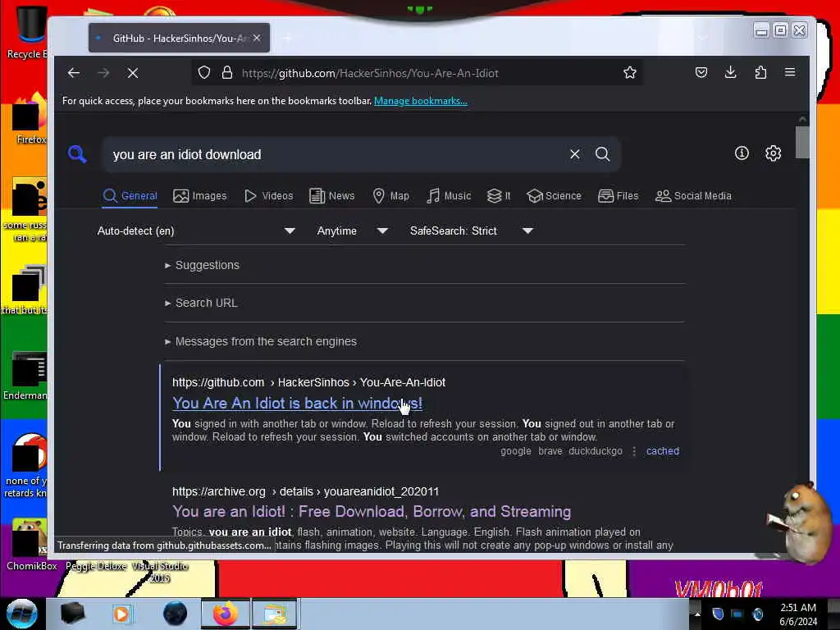Image resolution: width=840 pixels, height=630 pixels.
Task: Open the extensions puzzle icon
Action: [760, 72]
